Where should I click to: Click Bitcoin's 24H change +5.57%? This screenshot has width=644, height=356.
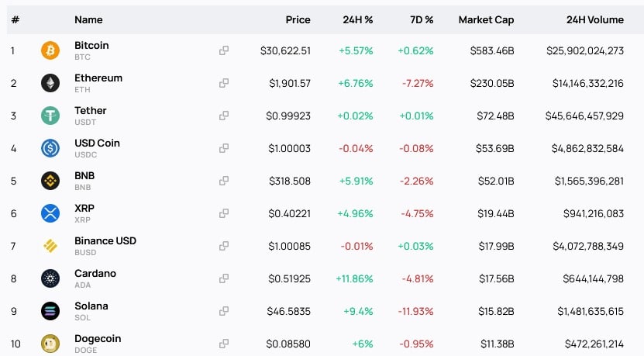point(356,50)
